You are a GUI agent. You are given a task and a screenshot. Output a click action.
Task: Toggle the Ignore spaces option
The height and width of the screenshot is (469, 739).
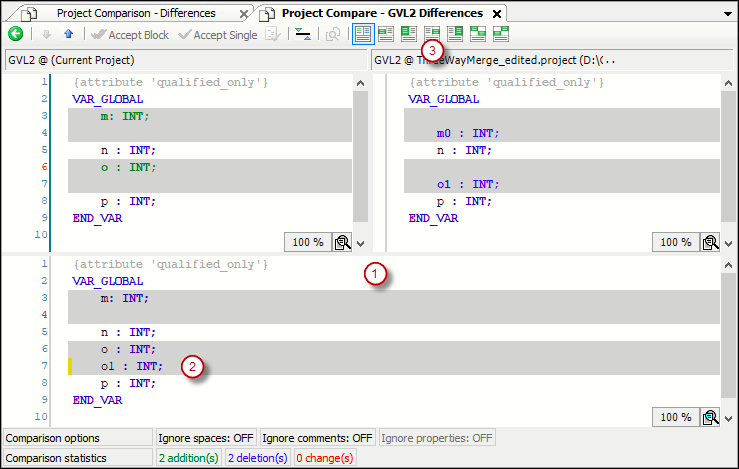pyautogui.click(x=206, y=438)
